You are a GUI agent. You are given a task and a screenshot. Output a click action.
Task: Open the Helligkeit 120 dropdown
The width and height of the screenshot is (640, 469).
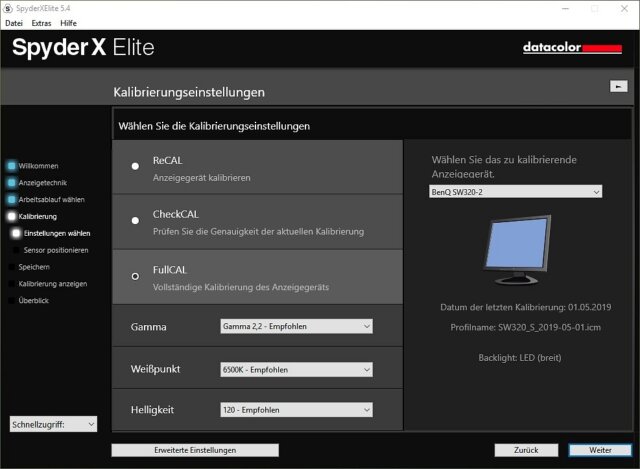tap(296, 410)
